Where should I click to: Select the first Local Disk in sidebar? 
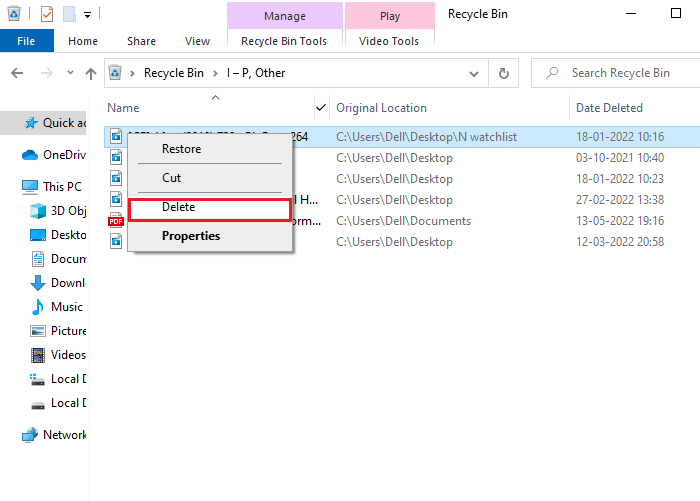point(58,379)
